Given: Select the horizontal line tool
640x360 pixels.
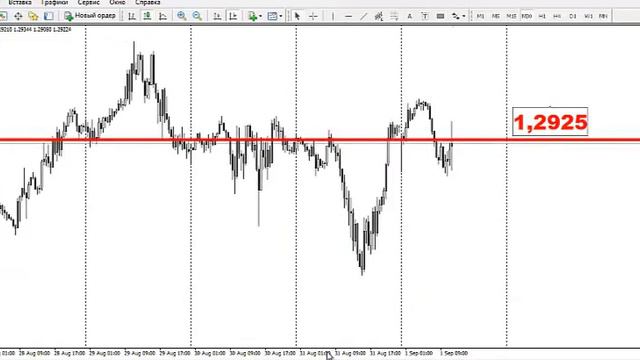Looking at the screenshot, I should [348, 16].
